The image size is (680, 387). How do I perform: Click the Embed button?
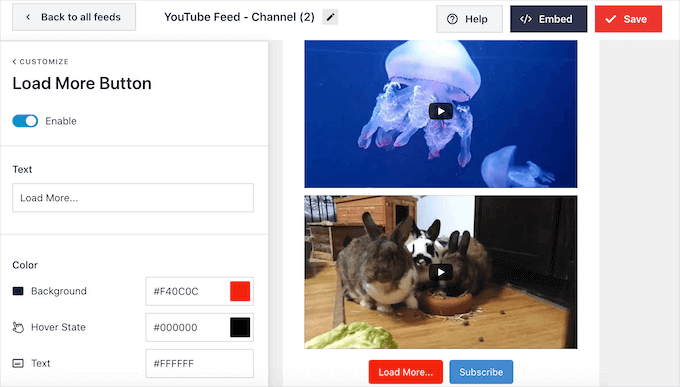click(548, 19)
